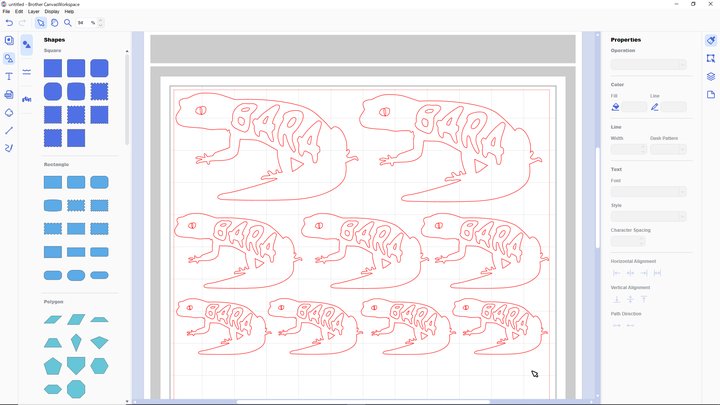Open the Display menu
720x405 pixels.
52,11
